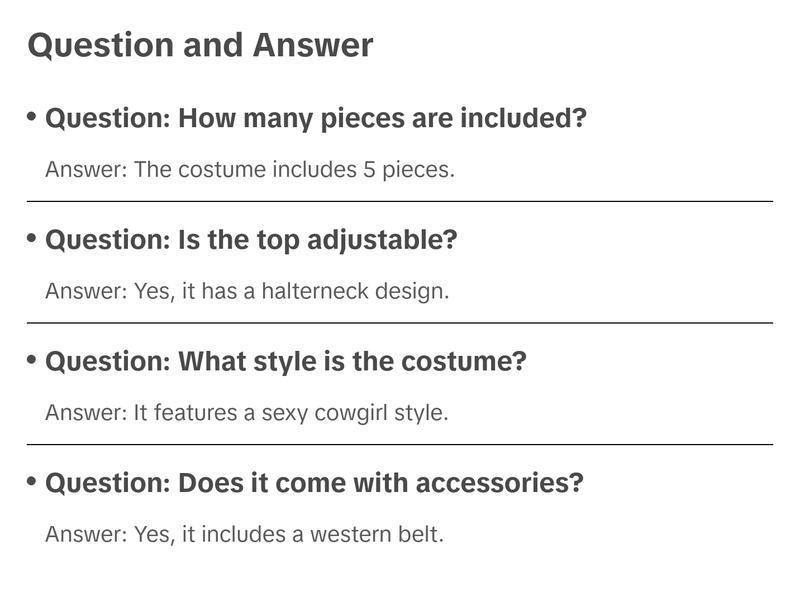
Task: Select the "How many pieces are included?" question
Action: (x=316, y=119)
